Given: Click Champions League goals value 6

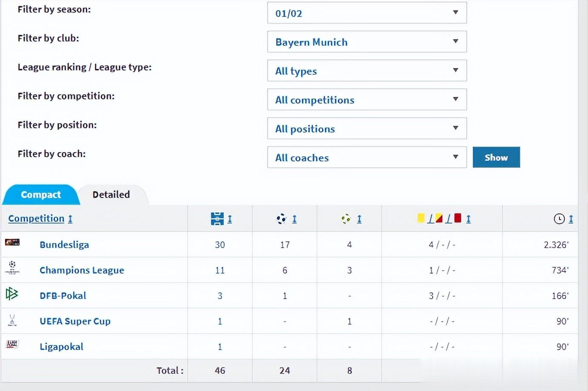Looking at the screenshot, I should (x=285, y=270).
